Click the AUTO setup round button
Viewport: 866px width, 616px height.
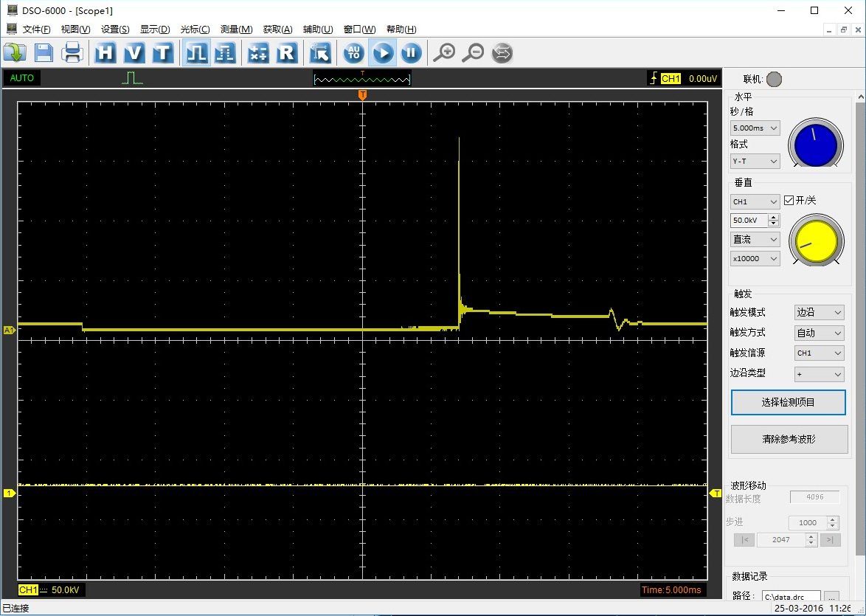click(354, 53)
